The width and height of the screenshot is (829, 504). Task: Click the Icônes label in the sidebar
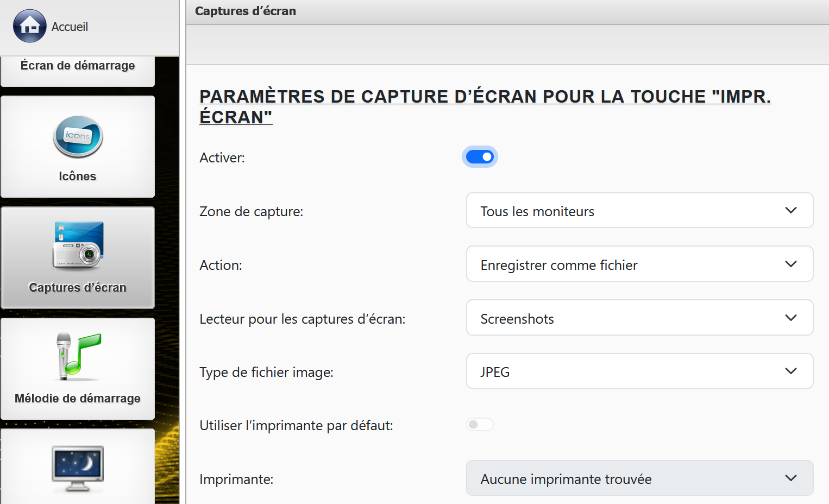point(78,177)
